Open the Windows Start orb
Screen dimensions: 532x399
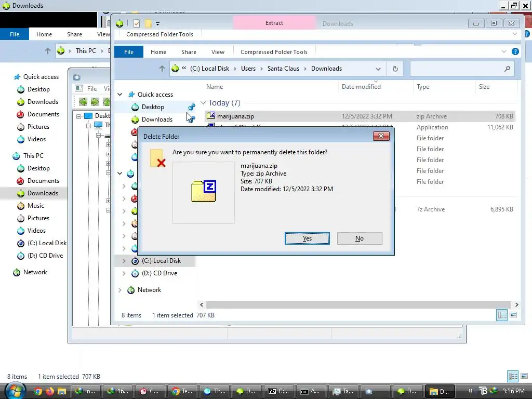(15, 391)
